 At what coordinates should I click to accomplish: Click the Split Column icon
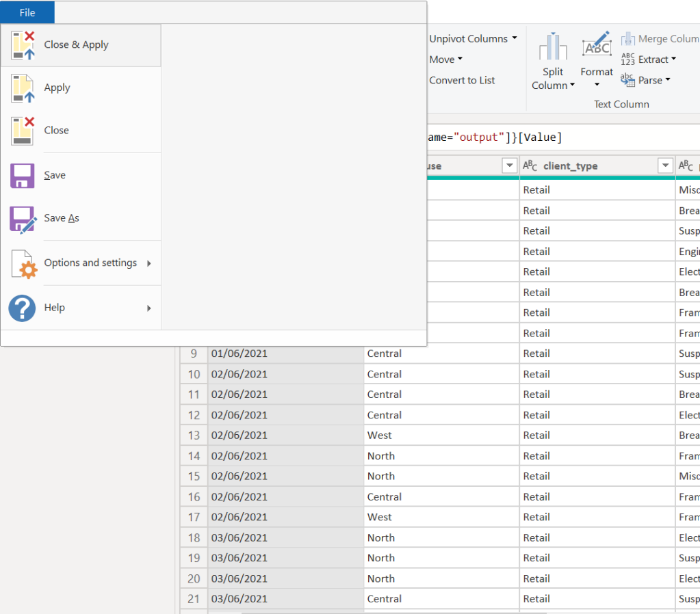pyautogui.click(x=553, y=47)
